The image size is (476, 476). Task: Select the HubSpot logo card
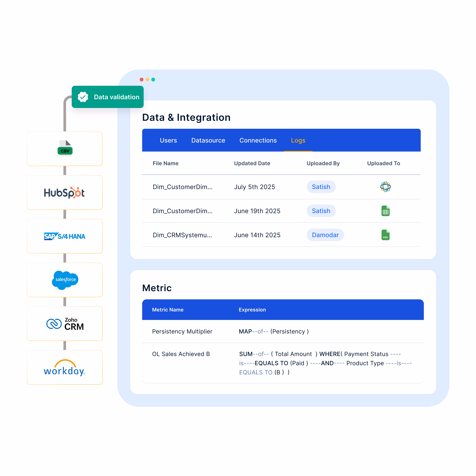click(65, 192)
